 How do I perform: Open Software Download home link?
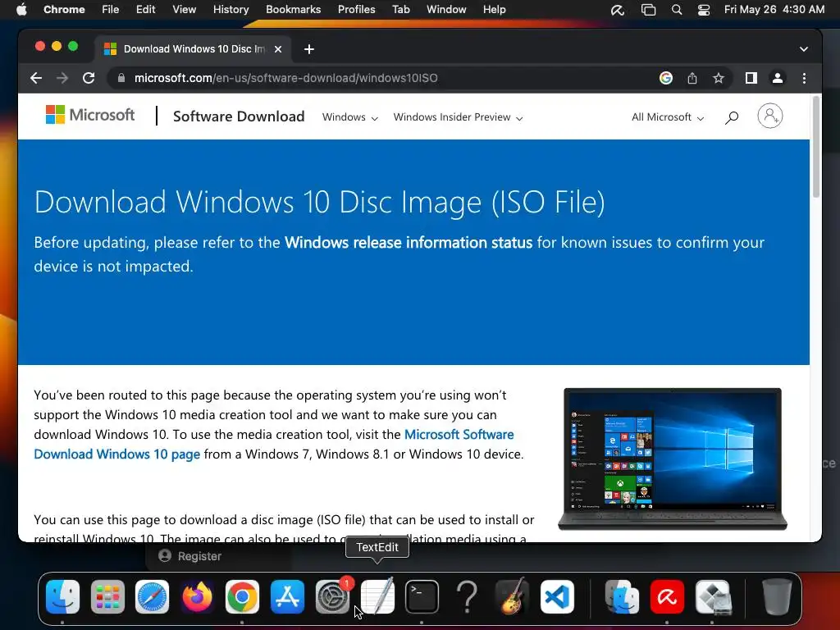(x=239, y=116)
